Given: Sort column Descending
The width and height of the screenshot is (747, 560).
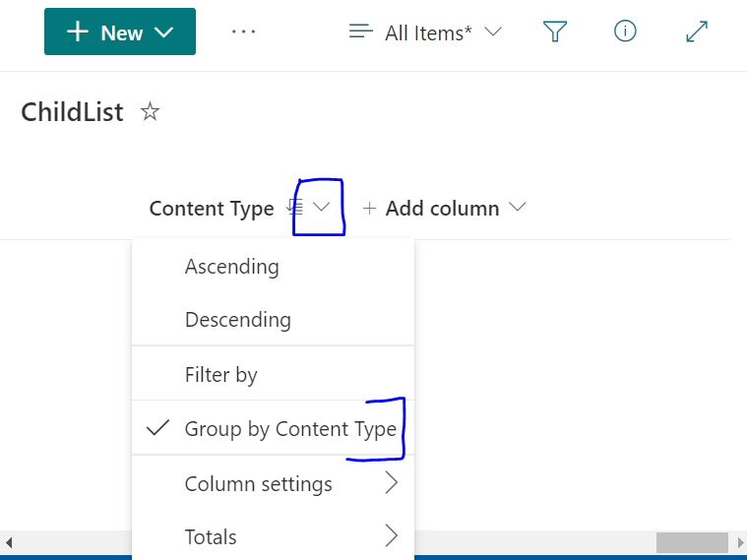Looking at the screenshot, I should click(238, 320).
